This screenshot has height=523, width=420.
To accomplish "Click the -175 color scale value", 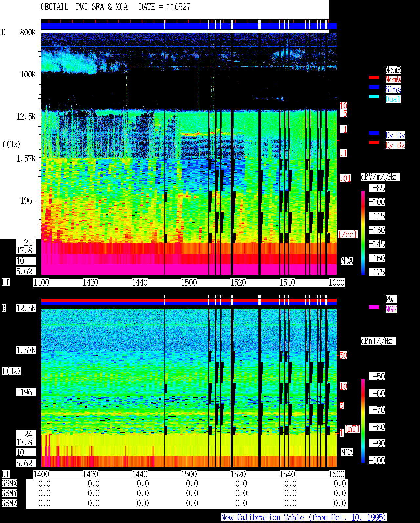I will [377, 272].
